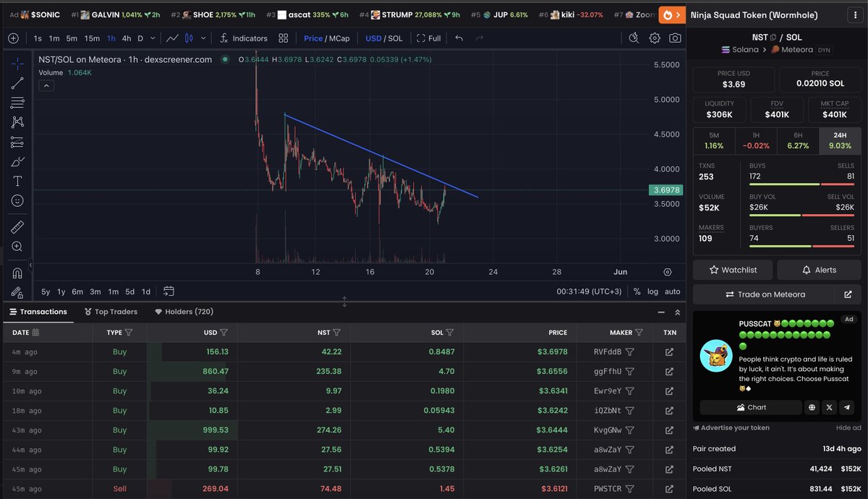868x499 pixels.
Task: Select the Text annotation tool
Action: coord(17,181)
